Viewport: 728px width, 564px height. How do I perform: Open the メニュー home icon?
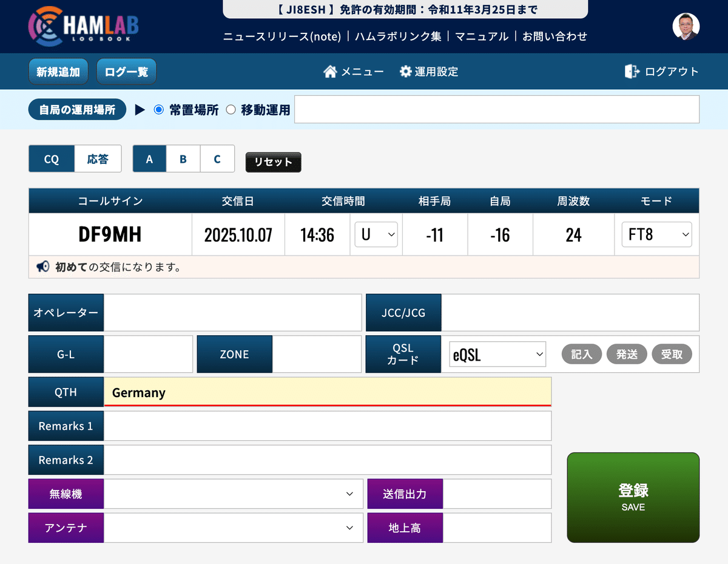tap(331, 71)
